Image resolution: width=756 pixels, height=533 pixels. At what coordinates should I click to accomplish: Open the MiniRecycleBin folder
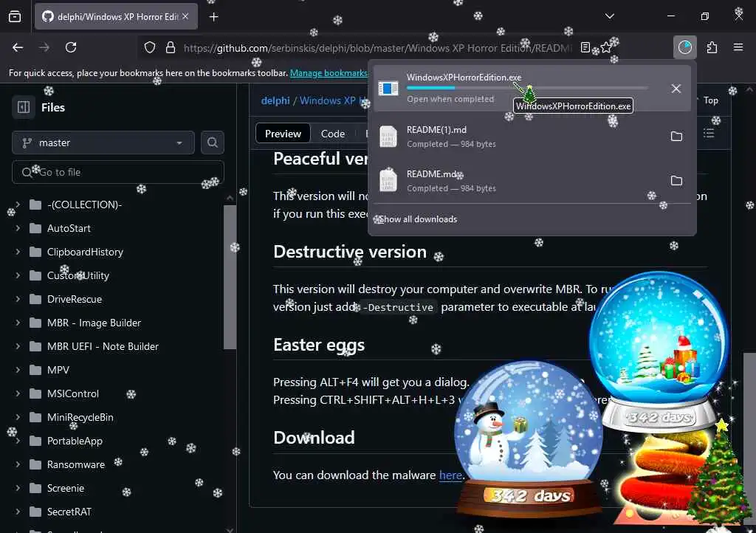pyautogui.click(x=80, y=417)
